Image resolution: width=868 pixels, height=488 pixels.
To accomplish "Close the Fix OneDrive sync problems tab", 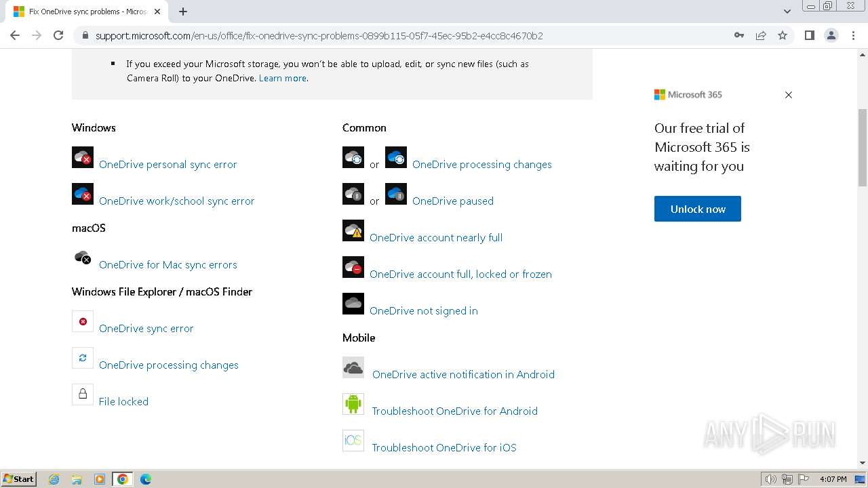I will (x=157, y=12).
